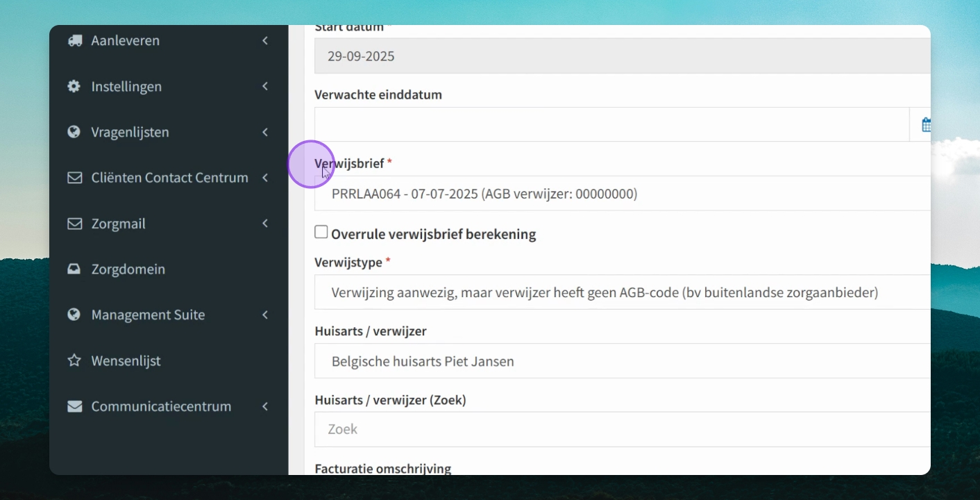Click the Huisarts / verwijzer text field

pos(623,361)
